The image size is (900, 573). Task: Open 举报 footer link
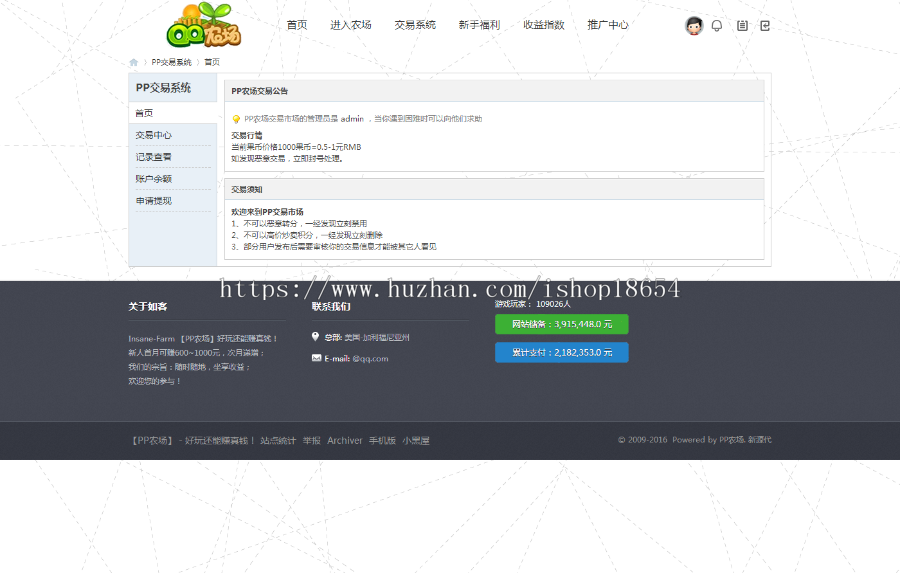[312, 440]
